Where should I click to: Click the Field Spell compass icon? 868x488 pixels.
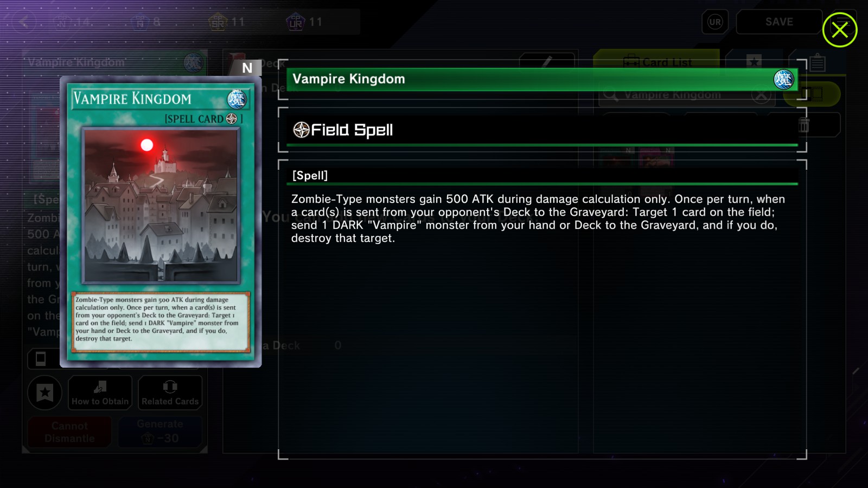301,130
